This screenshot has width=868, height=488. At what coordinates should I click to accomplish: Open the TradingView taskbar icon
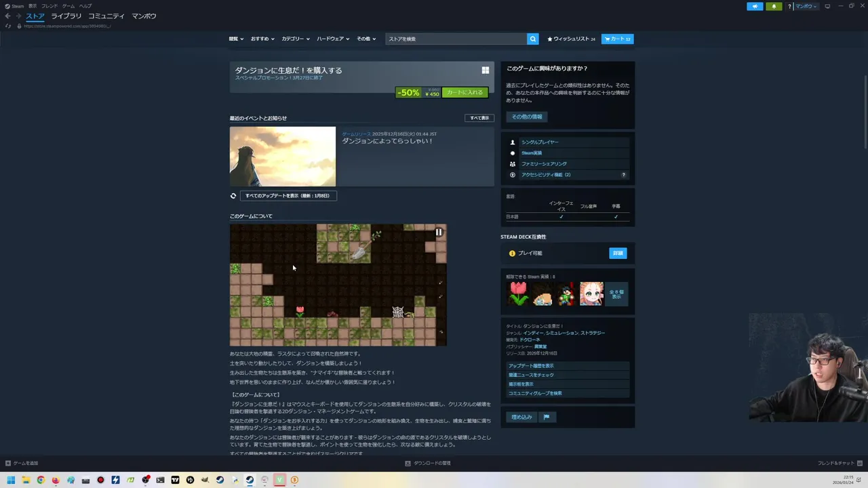pyautogui.click(x=175, y=480)
